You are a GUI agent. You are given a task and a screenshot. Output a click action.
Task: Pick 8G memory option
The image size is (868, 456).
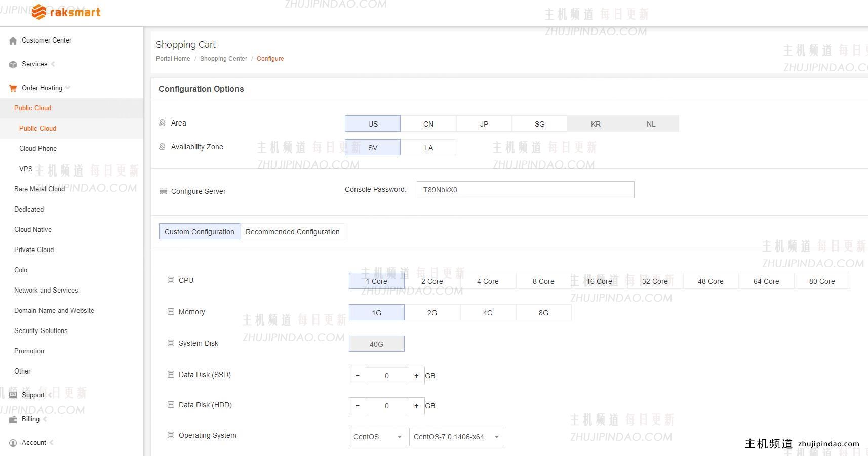(x=543, y=313)
